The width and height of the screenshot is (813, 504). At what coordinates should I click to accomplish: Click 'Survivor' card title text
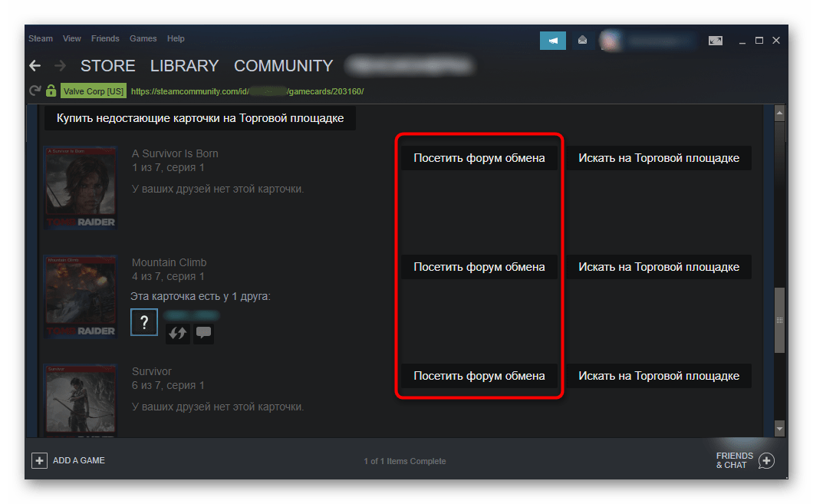pos(151,371)
